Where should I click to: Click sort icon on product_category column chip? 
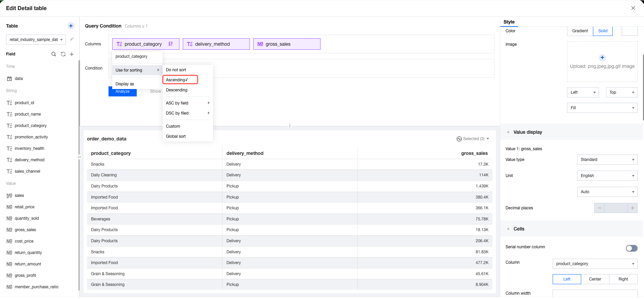(171, 44)
